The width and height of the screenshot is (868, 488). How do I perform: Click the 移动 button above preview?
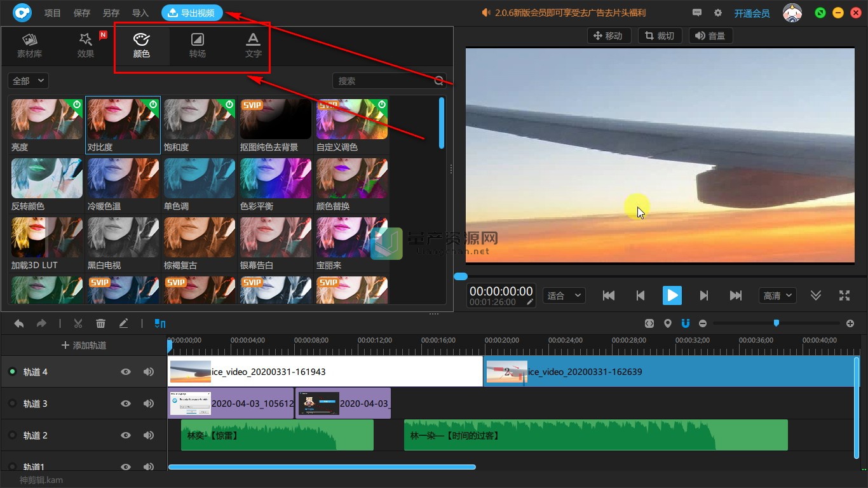(x=609, y=36)
